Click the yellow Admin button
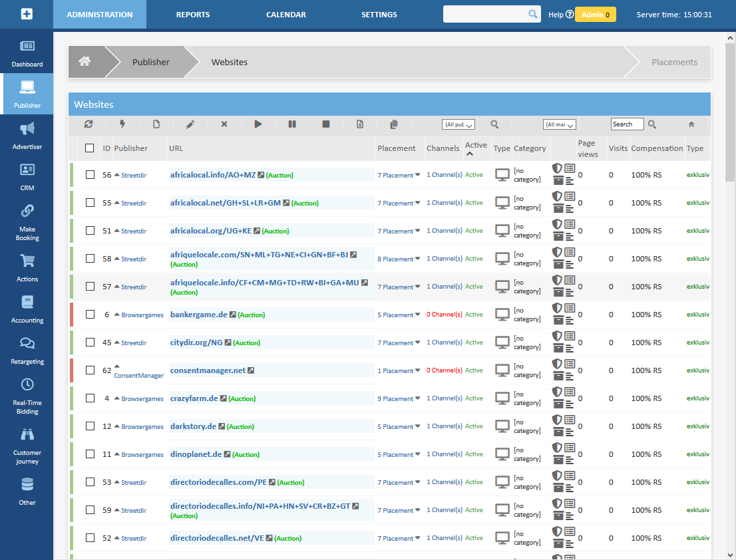This screenshot has height=560, width=736. click(x=595, y=15)
